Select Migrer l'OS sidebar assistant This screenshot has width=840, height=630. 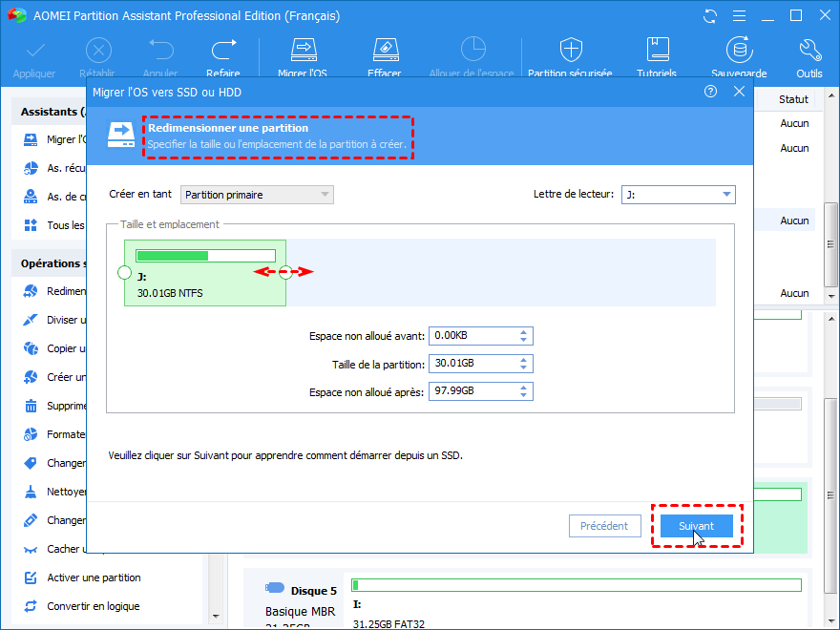pyautogui.click(x=55, y=139)
